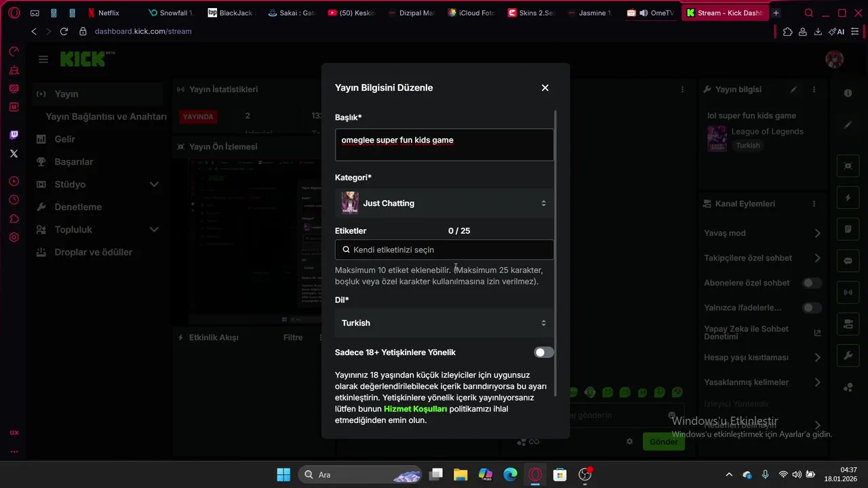The height and width of the screenshot is (488, 868).
Task: Open the Kategori dropdown showing Just Chatting
Action: [x=444, y=203]
